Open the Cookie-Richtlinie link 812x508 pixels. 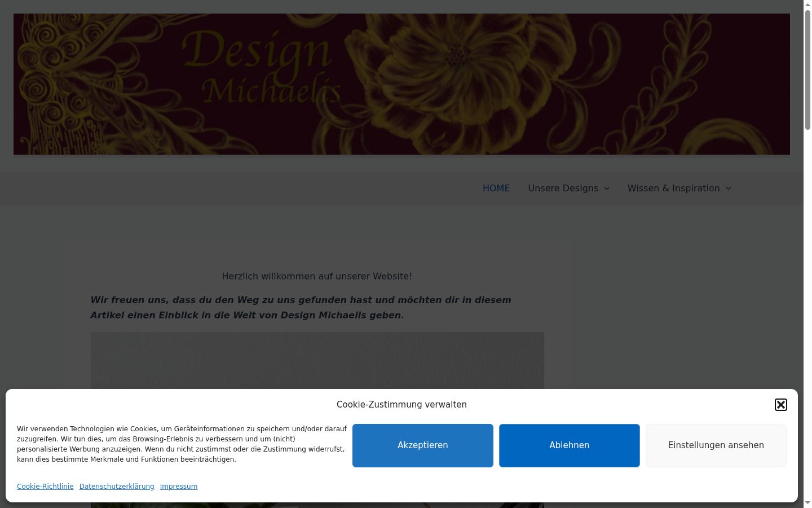[45, 487]
